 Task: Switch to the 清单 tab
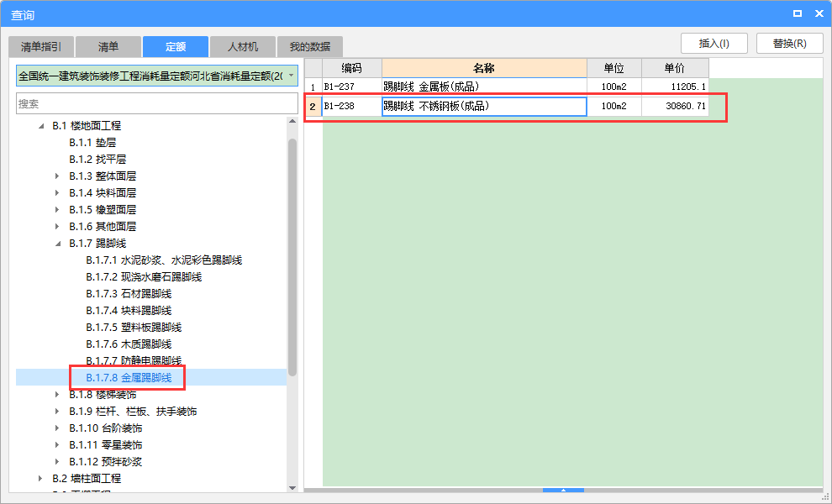click(x=108, y=47)
